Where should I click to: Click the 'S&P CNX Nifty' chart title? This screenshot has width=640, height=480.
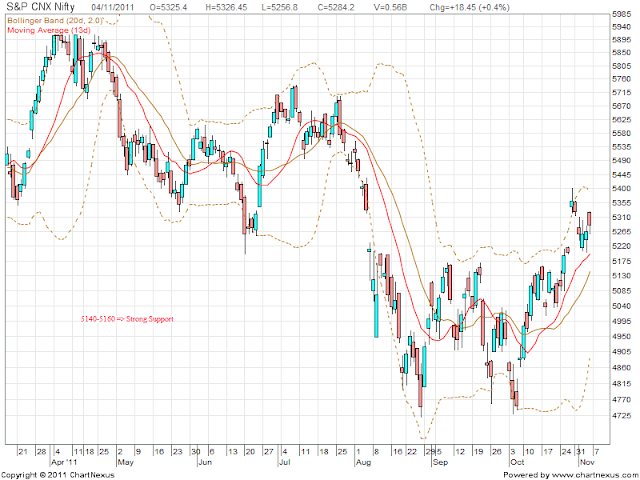40,7
